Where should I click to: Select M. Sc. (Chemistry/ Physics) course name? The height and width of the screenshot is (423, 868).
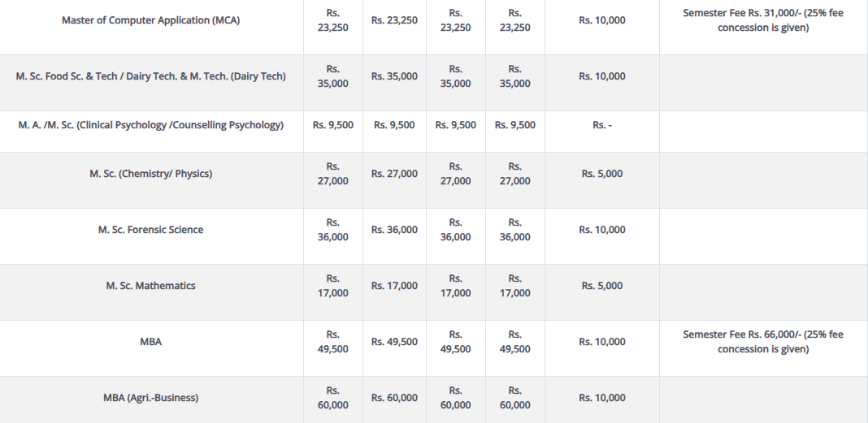pos(150,174)
